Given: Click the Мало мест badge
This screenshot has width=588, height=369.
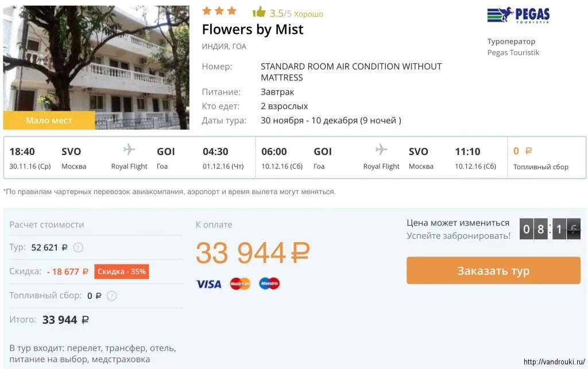Looking at the screenshot, I should [x=49, y=121].
